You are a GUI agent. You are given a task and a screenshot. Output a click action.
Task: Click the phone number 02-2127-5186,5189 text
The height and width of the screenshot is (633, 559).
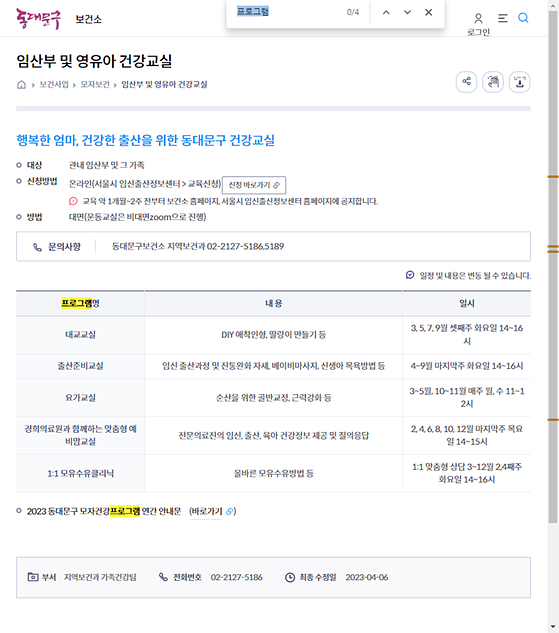[245, 246]
